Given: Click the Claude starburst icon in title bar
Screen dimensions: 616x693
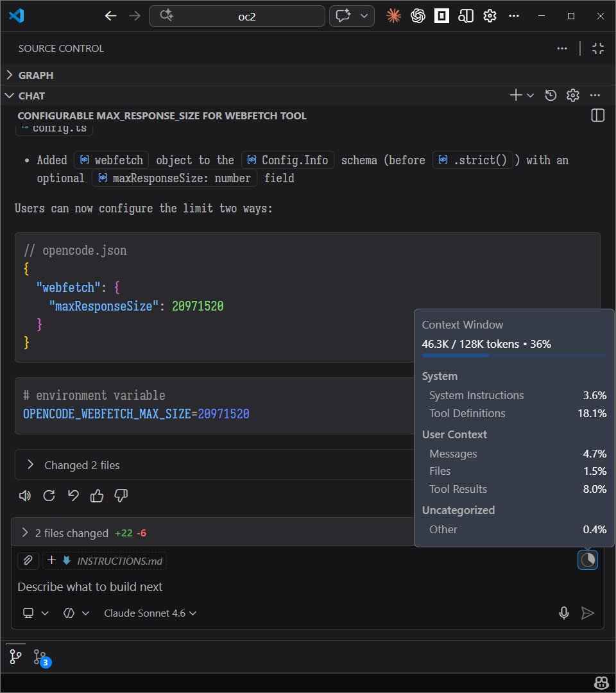Looking at the screenshot, I should point(393,16).
